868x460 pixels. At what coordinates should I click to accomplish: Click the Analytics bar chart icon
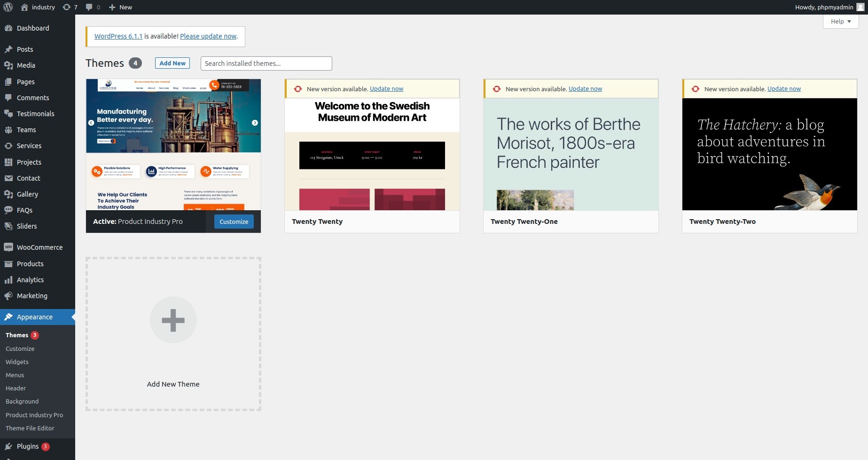(x=8, y=280)
